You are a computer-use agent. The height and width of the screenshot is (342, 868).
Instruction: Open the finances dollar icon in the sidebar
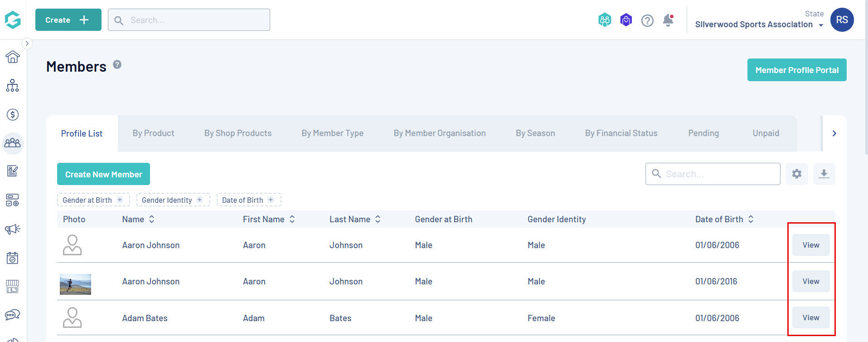coord(13,114)
